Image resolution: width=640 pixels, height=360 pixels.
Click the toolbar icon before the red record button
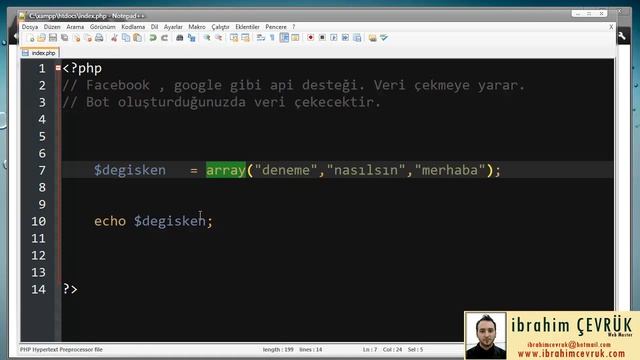point(295,38)
